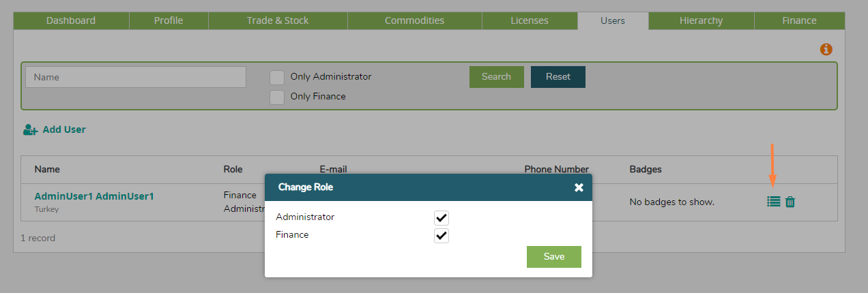
Task: Open the Profile tab
Action: 169,20
